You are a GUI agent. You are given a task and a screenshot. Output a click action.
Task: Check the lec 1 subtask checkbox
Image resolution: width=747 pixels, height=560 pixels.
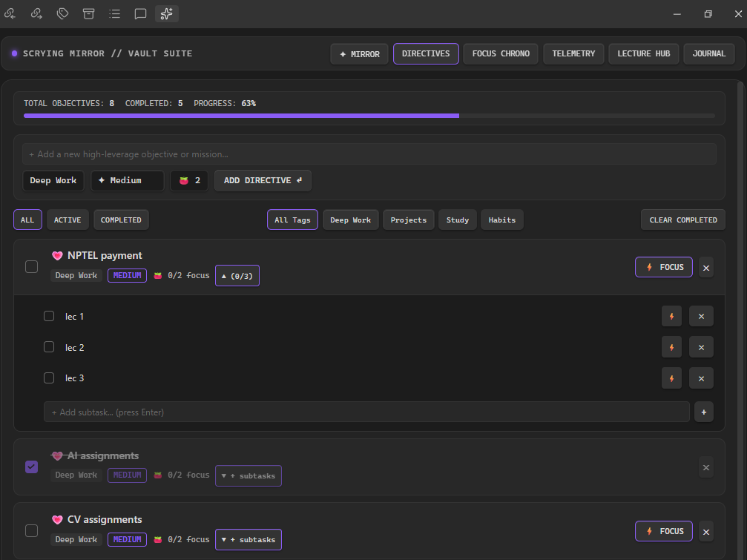point(49,316)
